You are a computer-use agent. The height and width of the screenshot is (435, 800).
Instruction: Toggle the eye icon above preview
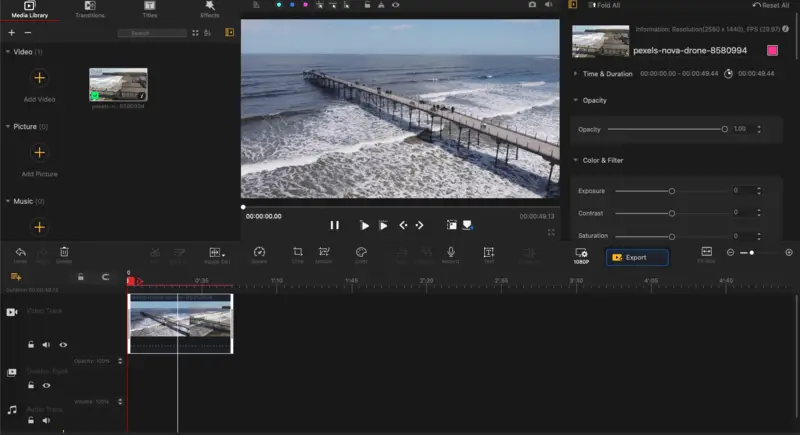[395, 5]
